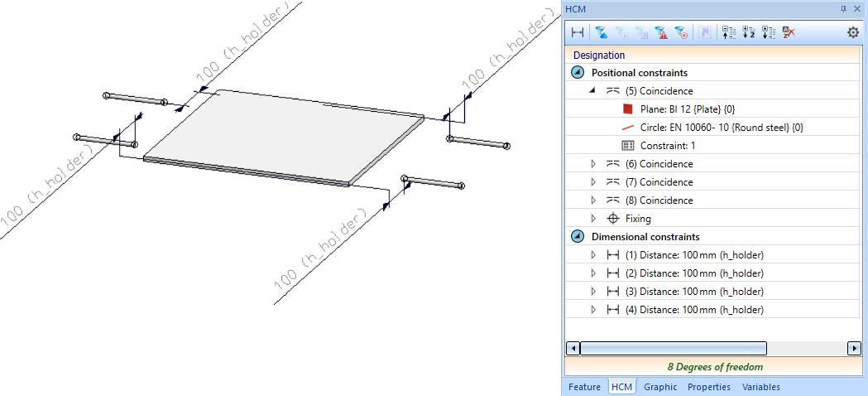This screenshot has height=396, width=868.
Task: Click the blue-triangle filter icon
Action: tap(602, 32)
